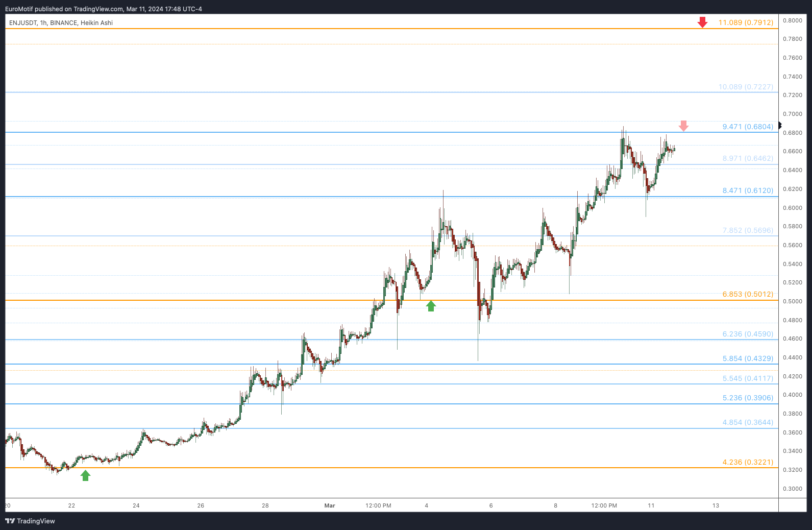Click 0.4400 on the price axis
The width and height of the screenshot is (812, 530).
click(793, 357)
